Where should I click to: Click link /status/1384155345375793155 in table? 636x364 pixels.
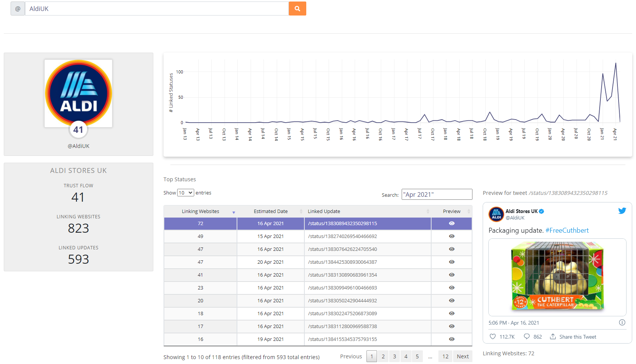tap(343, 339)
